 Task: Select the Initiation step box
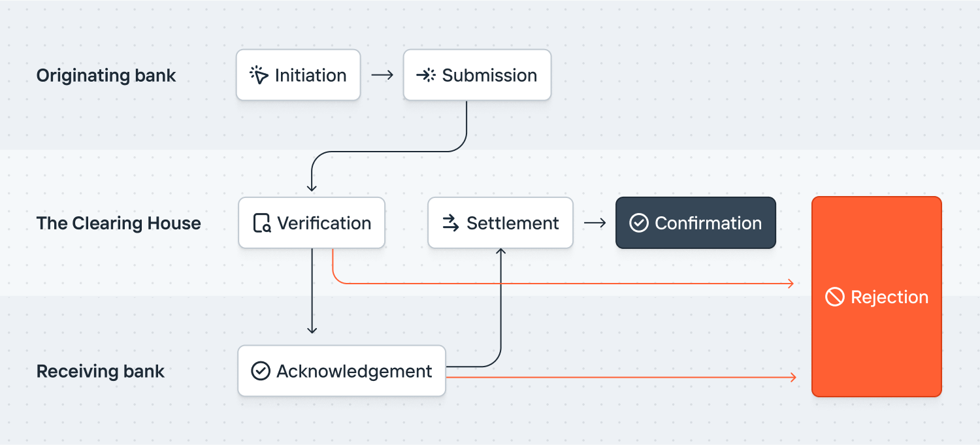[x=299, y=75]
